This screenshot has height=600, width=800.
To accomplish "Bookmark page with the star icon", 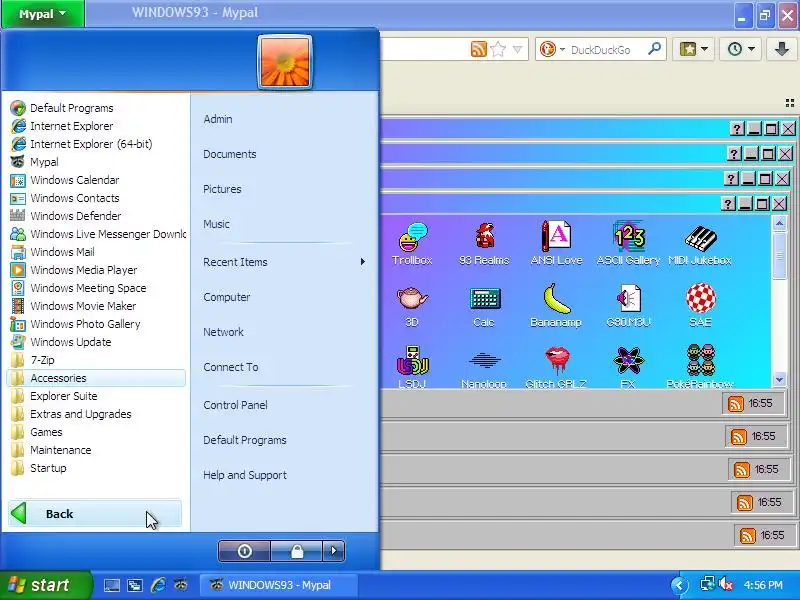I will click(498, 49).
